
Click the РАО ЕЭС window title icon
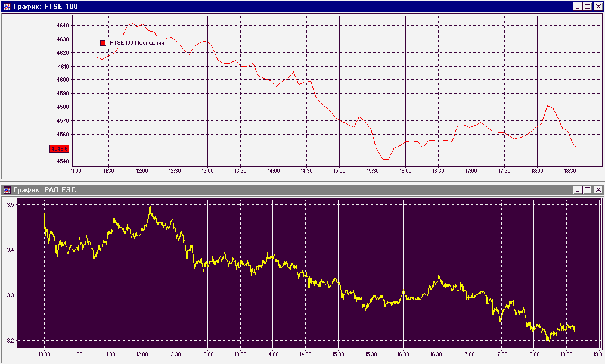coord(7,189)
